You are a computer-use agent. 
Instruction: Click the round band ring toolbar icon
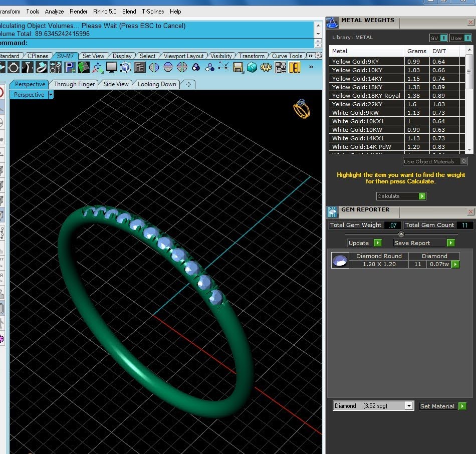tap(14, 68)
